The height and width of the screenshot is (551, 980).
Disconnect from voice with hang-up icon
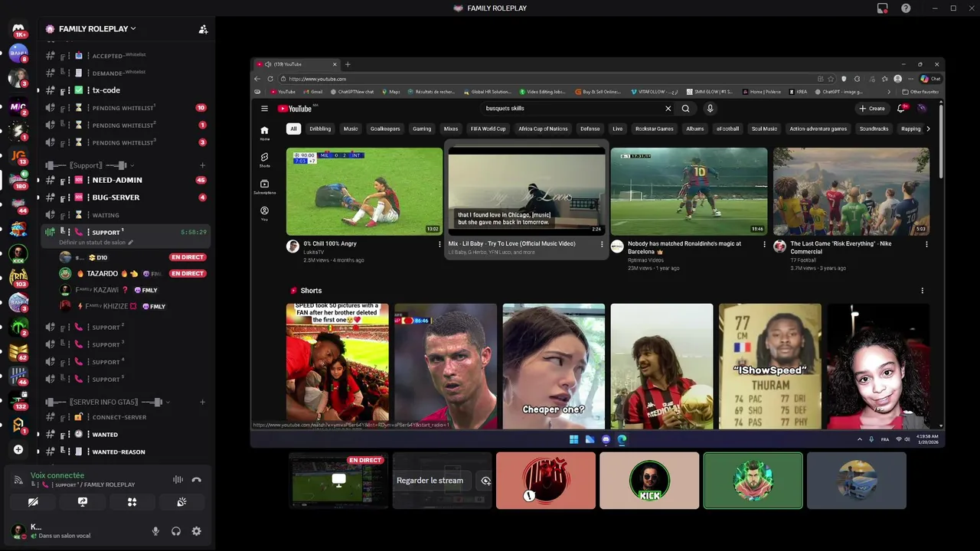[197, 480]
